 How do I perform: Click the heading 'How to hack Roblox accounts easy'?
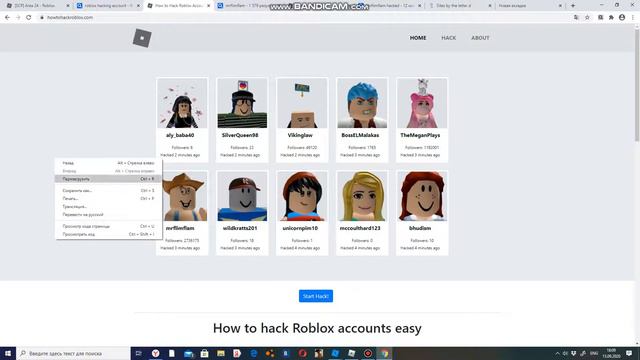pyautogui.click(x=317, y=328)
